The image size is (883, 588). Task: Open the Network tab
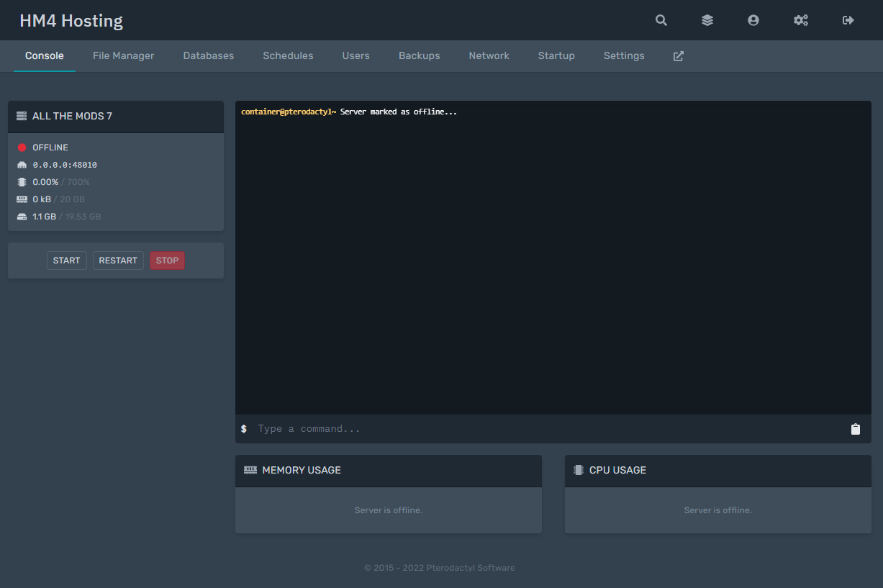click(489, 56)
